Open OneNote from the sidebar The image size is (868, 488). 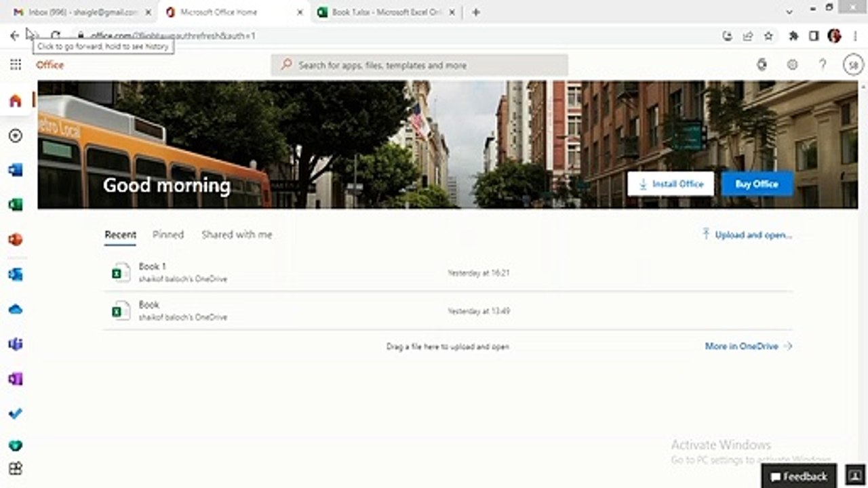pyautogui.click(x=16, y=379)
